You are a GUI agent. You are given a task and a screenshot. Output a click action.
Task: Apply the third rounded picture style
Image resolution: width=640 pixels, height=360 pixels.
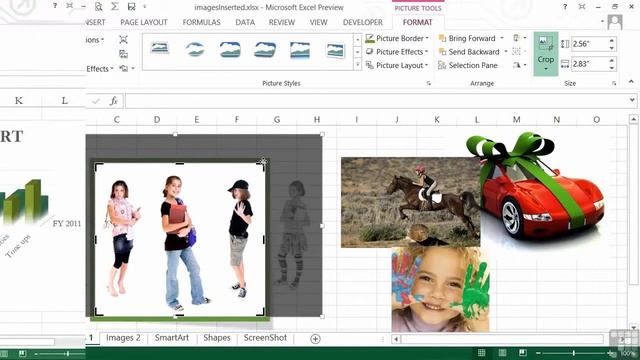click(230, 50)
